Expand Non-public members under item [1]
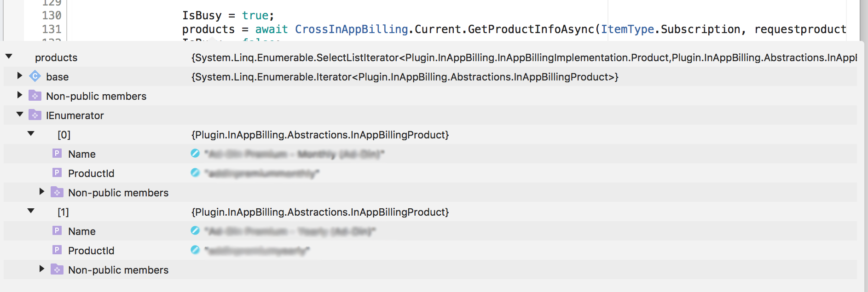 (41, 269)
